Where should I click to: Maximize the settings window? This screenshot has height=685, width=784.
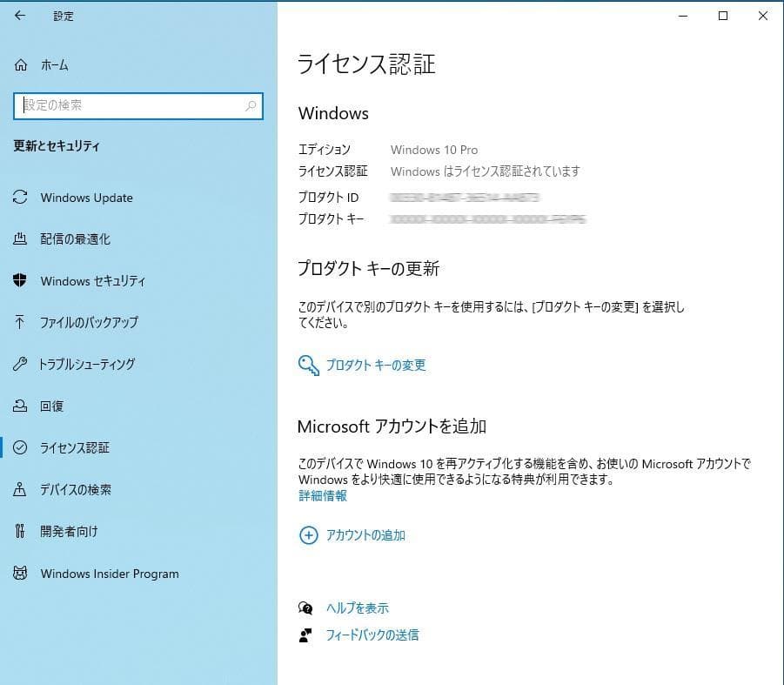[x=723, y=16]
